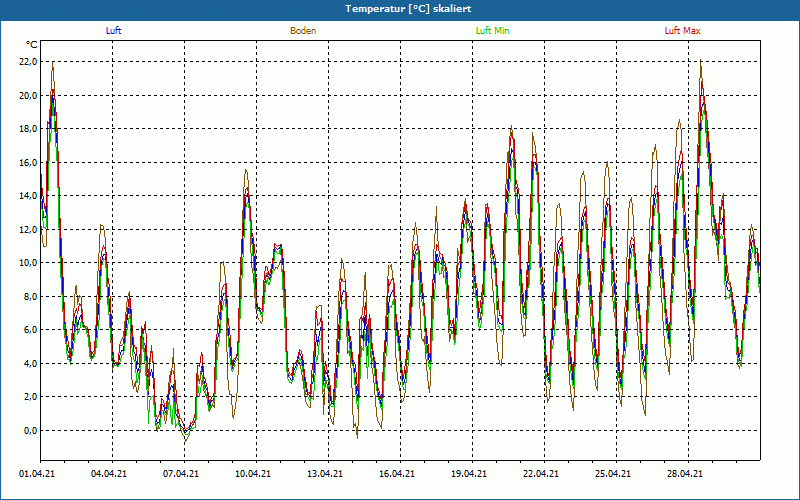This screenshot has height=500, width=800.
Task: Click the 6,0 y-axis label
Action: 30,330
